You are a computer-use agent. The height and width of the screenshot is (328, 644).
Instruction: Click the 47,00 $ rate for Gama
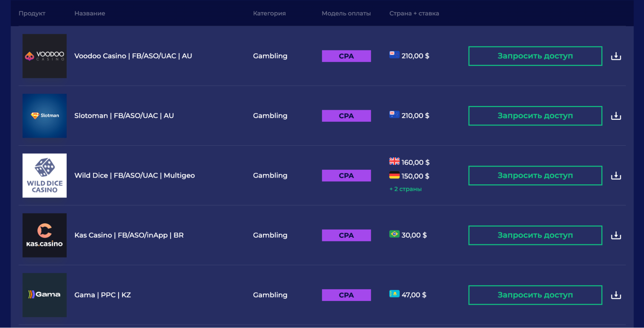414,295
